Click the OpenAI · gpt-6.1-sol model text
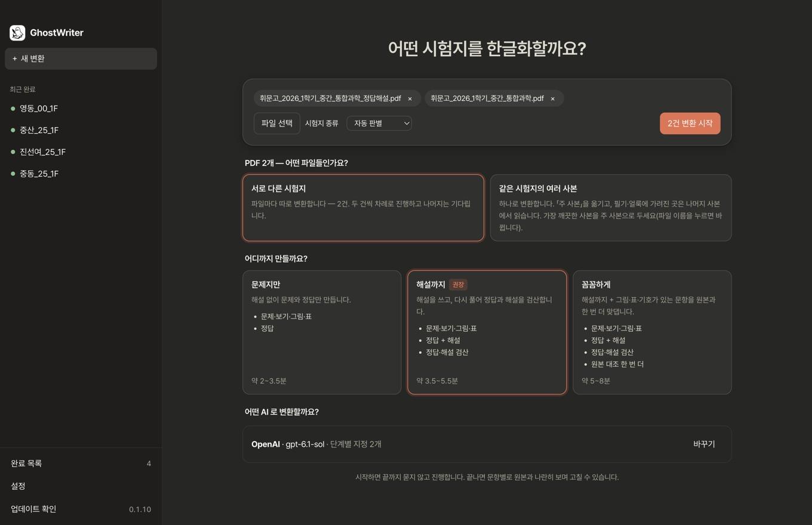Screen dimensions: 812x525 [288, 444]
